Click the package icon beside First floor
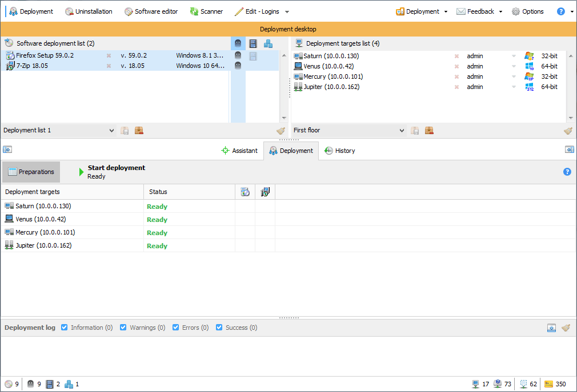Viewport: 577px width, 392px height. 429,131
